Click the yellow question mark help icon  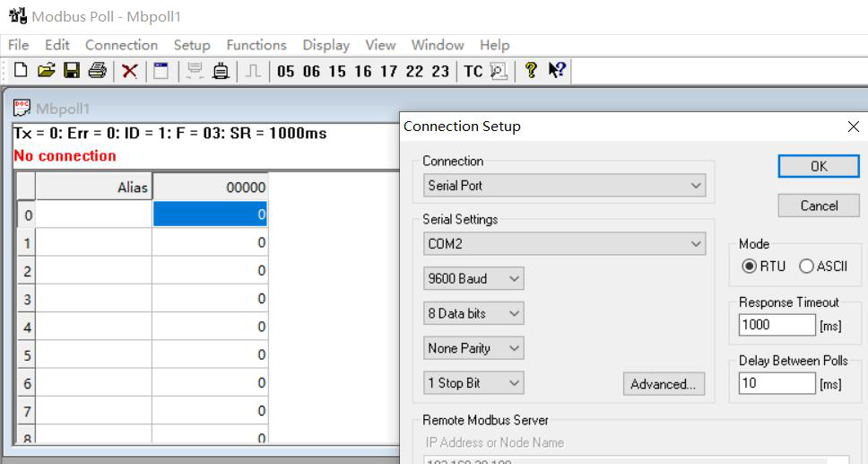pyautogui.click(x=531, y=70)
